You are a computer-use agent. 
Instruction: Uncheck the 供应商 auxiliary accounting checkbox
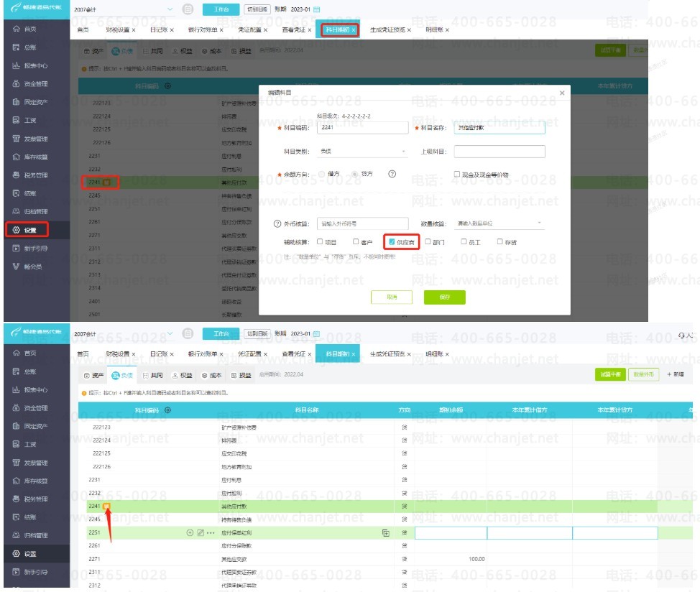click(392, 242)
